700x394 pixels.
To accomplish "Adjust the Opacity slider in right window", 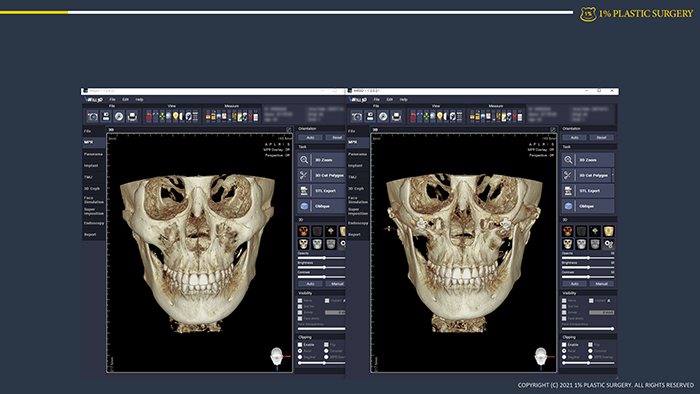I will pos(588,258).
